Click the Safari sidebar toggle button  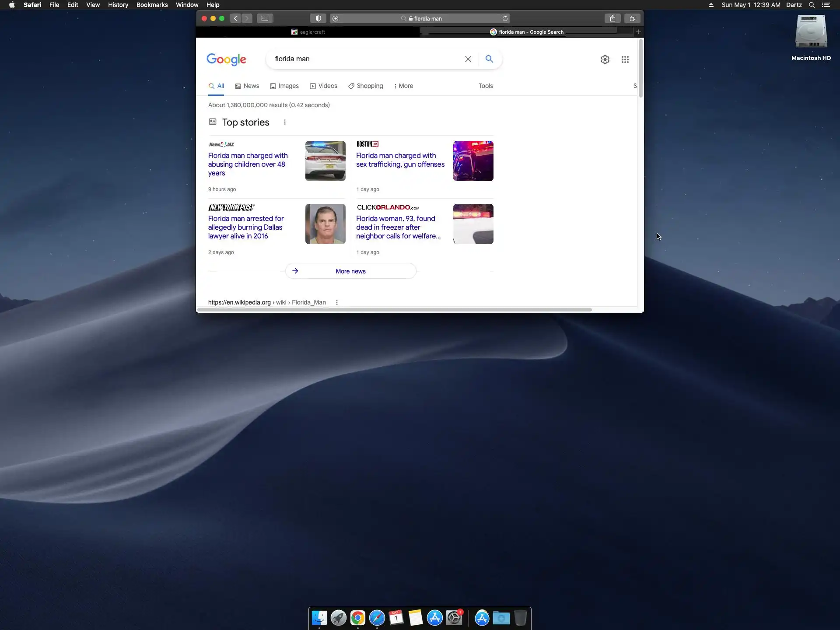[265, 18]
